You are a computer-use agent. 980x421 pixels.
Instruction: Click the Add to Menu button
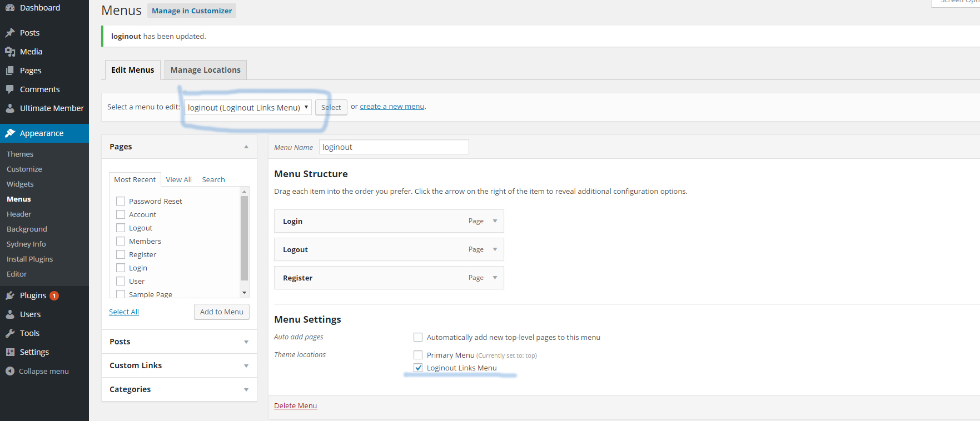pos(221,312)
